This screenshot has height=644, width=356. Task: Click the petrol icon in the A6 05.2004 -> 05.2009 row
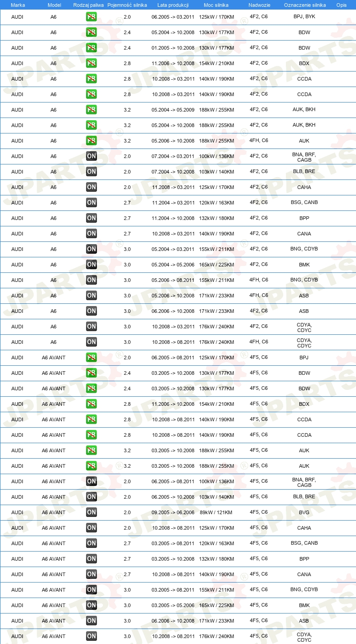pos(92,110)
